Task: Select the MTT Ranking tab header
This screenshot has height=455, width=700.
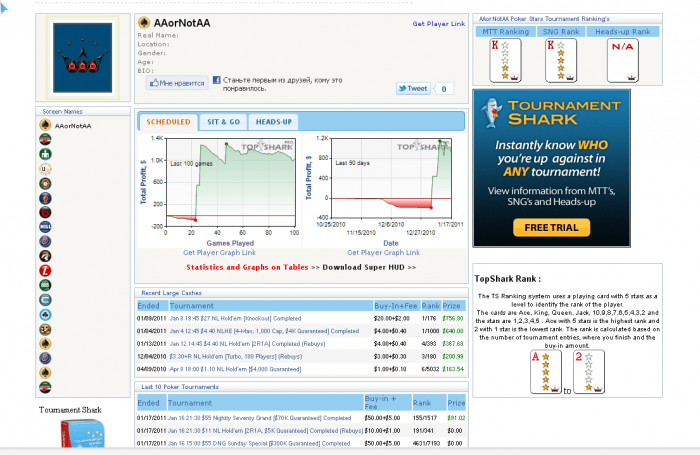Action: tap(505, 32)
